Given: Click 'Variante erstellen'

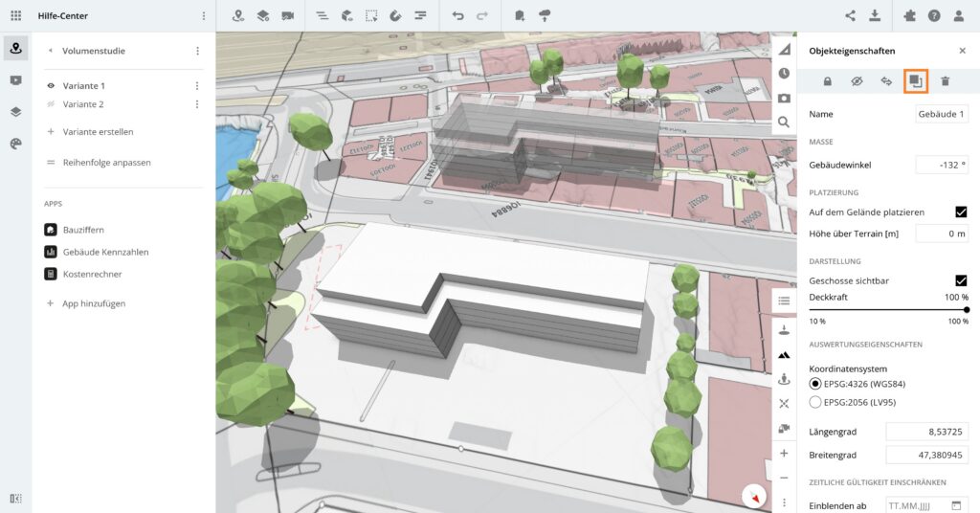Looking at the screenshot, I should click(x=98, y=132).
